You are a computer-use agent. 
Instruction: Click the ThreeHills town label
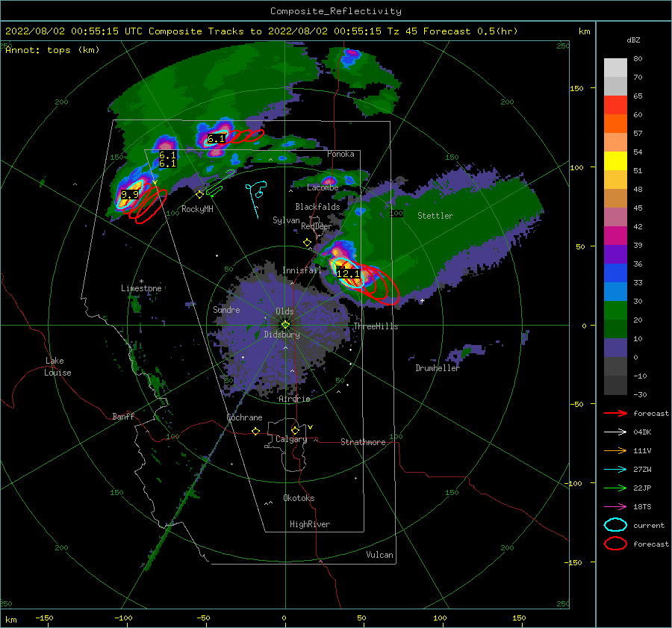point(376,326)
